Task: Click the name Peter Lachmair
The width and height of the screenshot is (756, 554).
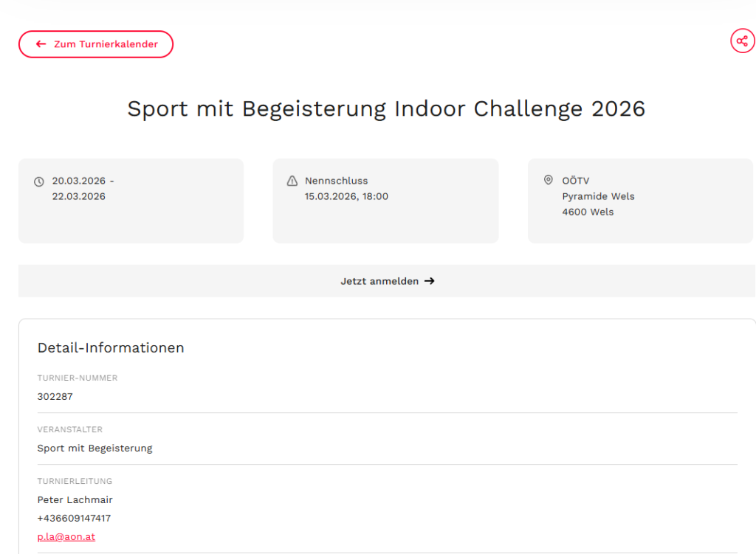Action: pos(75,499)
